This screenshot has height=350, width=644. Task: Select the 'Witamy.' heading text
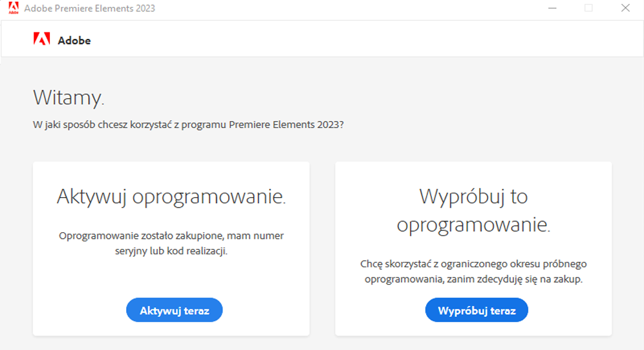[69, 98]
